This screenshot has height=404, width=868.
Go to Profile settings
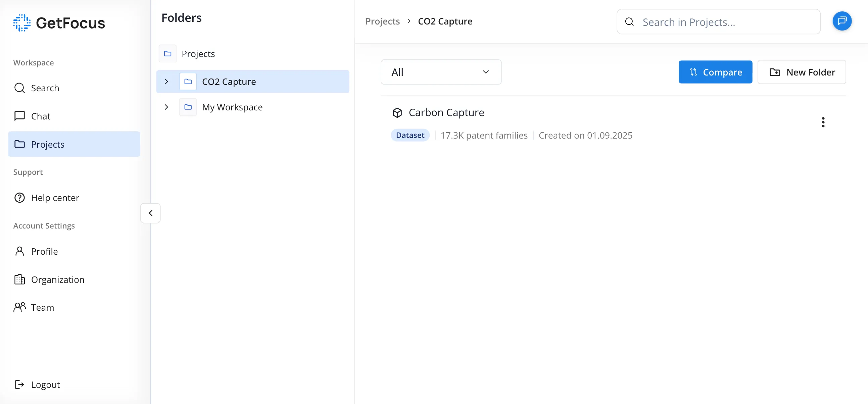pos(74,251)
